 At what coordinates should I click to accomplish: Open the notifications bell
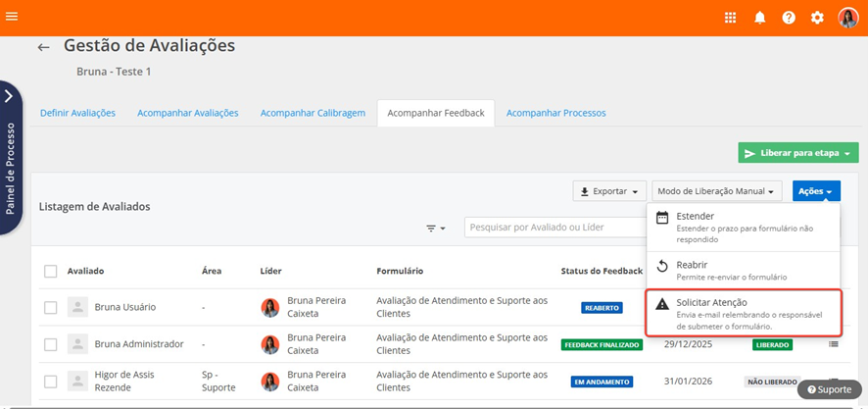click(760, 18)
